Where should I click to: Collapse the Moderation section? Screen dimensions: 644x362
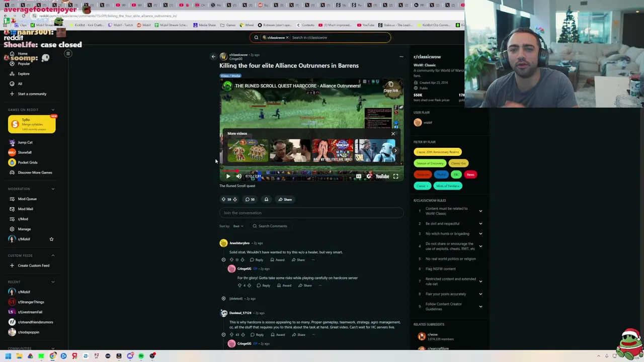pos(53,189)
